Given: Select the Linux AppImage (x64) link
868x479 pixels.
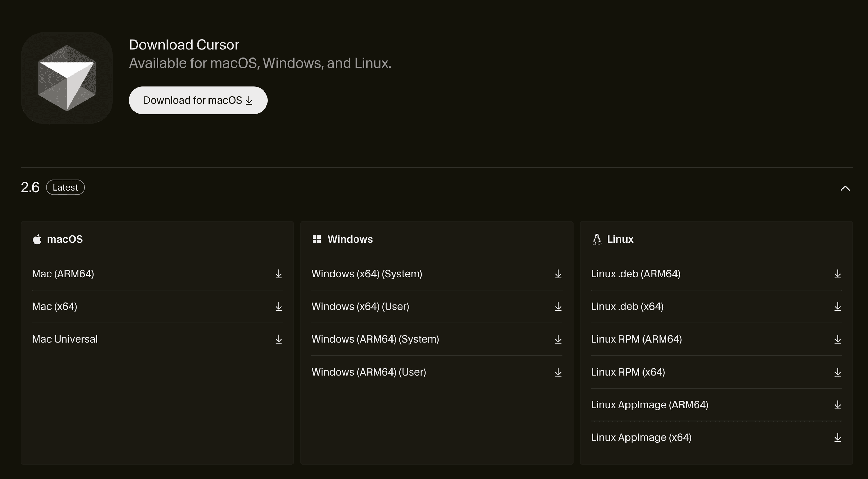Looking at the screenshot, I should point(641,437).
